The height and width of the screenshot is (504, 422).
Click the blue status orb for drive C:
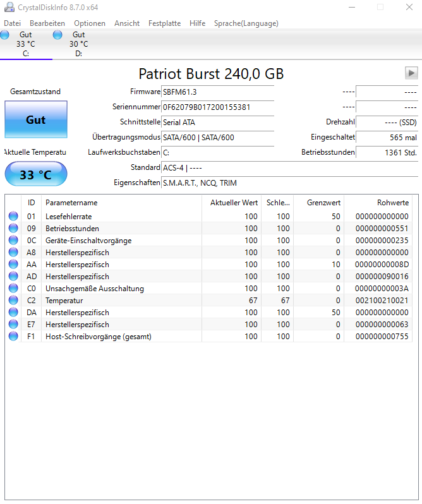coord(4,34)
